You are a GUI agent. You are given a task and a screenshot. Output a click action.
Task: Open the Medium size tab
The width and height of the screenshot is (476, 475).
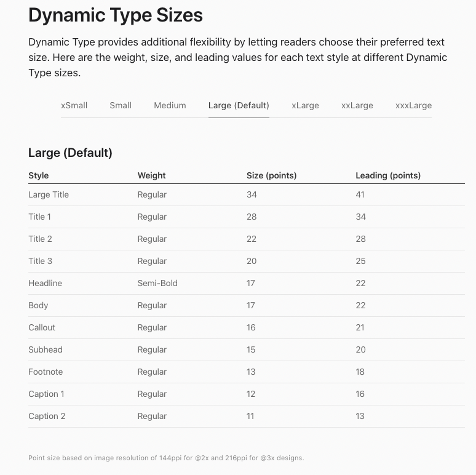tap(170, 105)
